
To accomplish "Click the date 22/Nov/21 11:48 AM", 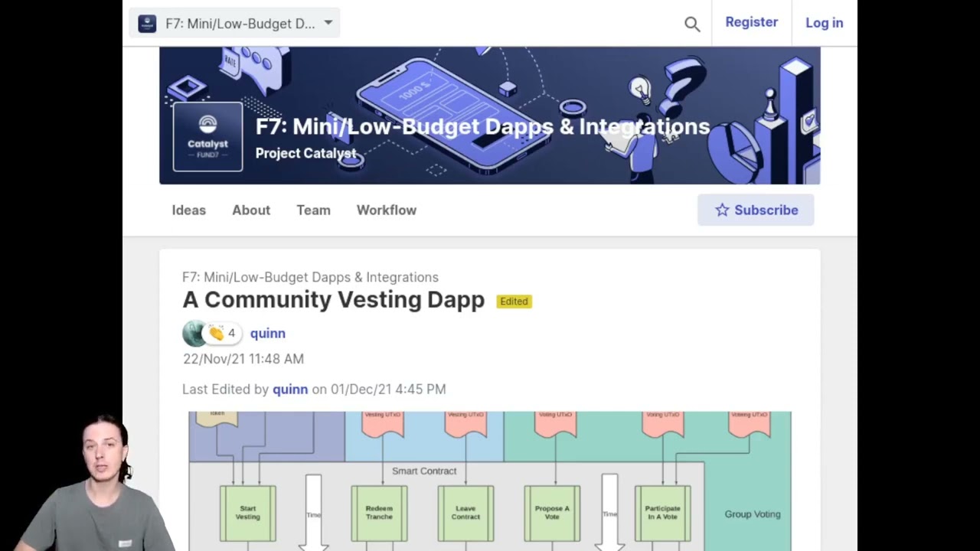I will click(243, 359).
